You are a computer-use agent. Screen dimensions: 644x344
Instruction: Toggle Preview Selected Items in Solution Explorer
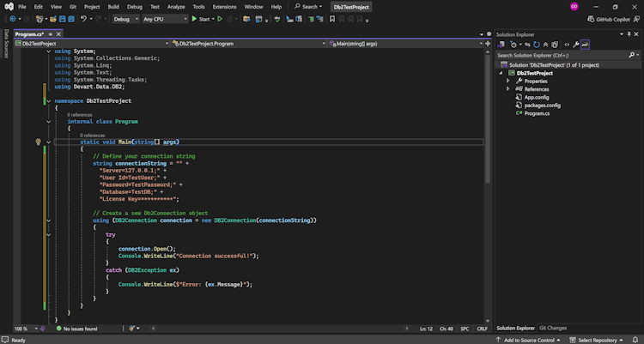[x=585, y=43]
